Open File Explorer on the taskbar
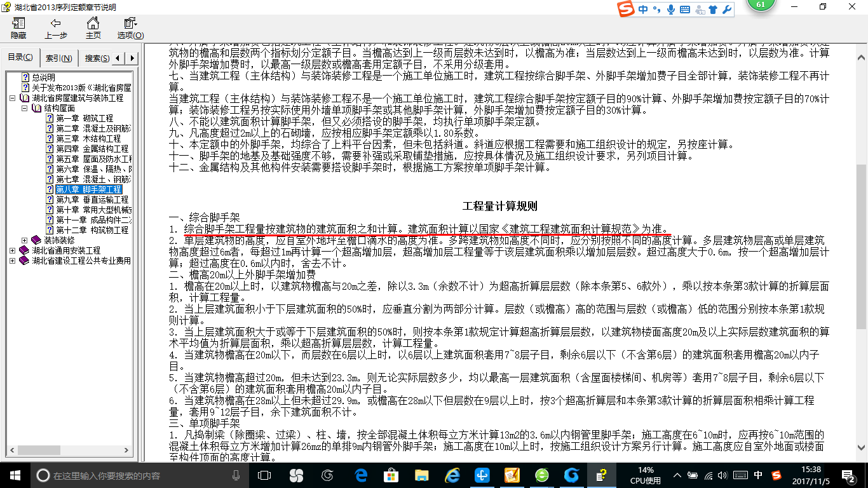This screenshot has width=868, height=488. pos(421,475)
